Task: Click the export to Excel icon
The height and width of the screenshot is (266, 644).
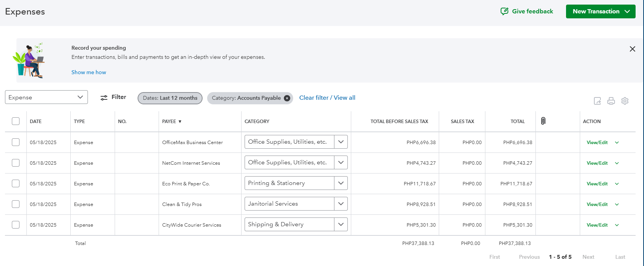Action: [597, 101]
